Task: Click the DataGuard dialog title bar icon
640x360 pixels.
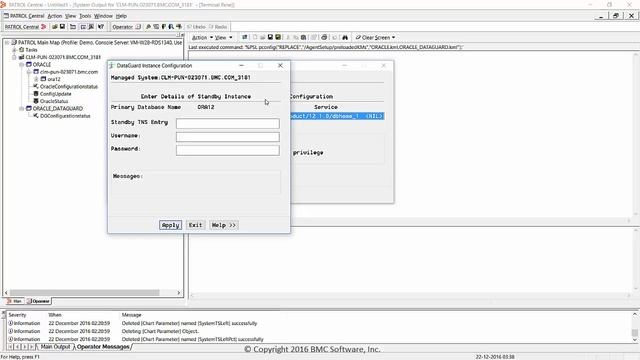Action: coord(112,65)
